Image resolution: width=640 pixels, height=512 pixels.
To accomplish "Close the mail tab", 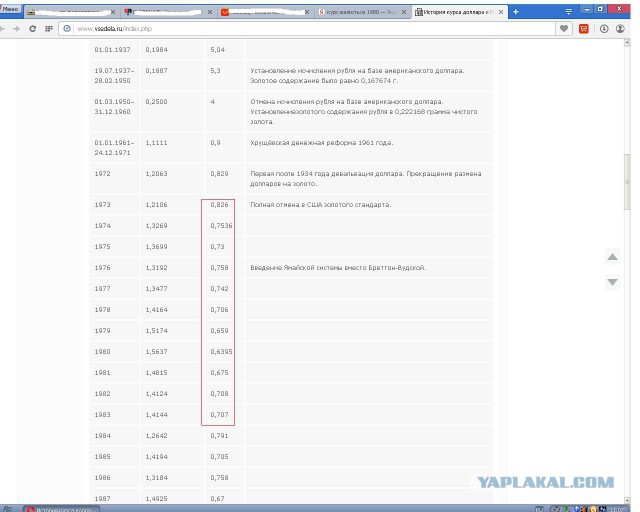I will [307, 12].
